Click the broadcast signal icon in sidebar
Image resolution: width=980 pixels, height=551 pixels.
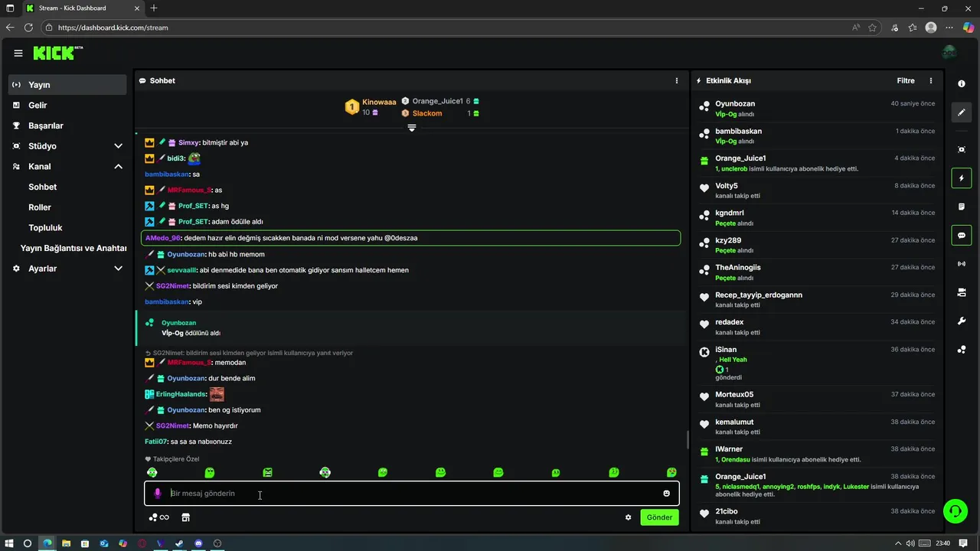[962, 264]
